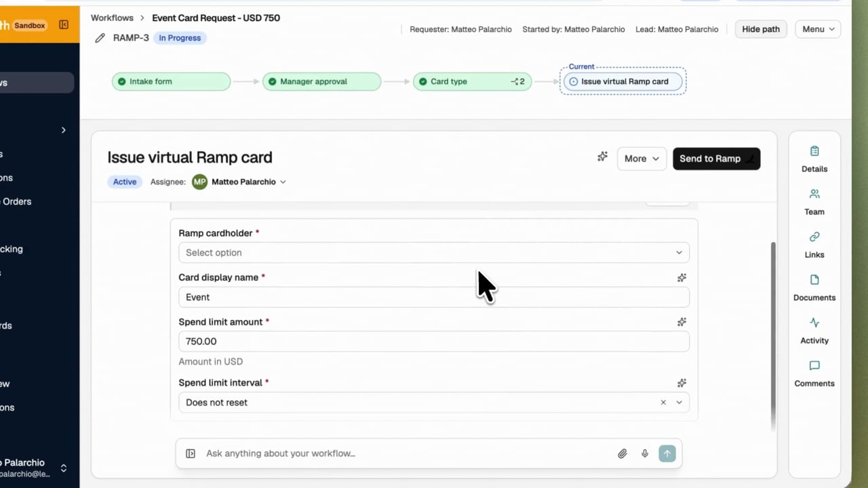Open the user account switcher in sidebar
This screenshot has height=488, width=868.
(64, 468)
